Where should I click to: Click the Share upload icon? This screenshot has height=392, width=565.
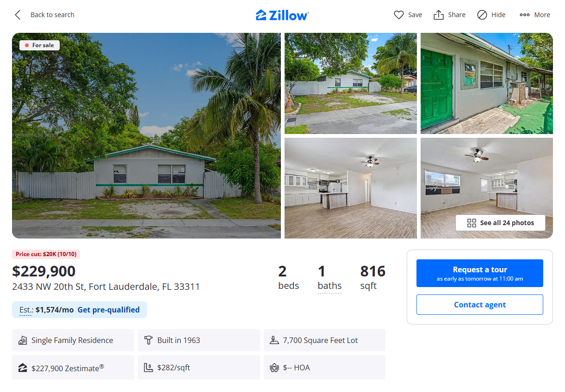click(438, 15)
